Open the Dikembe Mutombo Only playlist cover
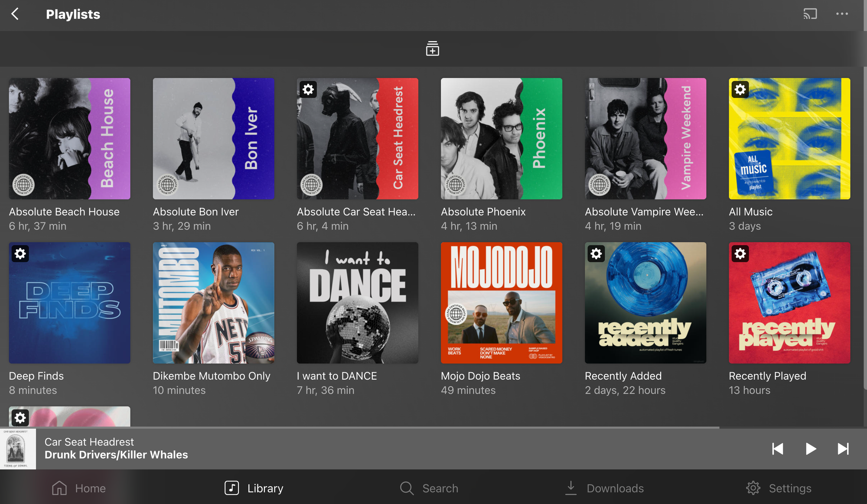This screenshot has height=504, width=867. (x=213, y=302)
